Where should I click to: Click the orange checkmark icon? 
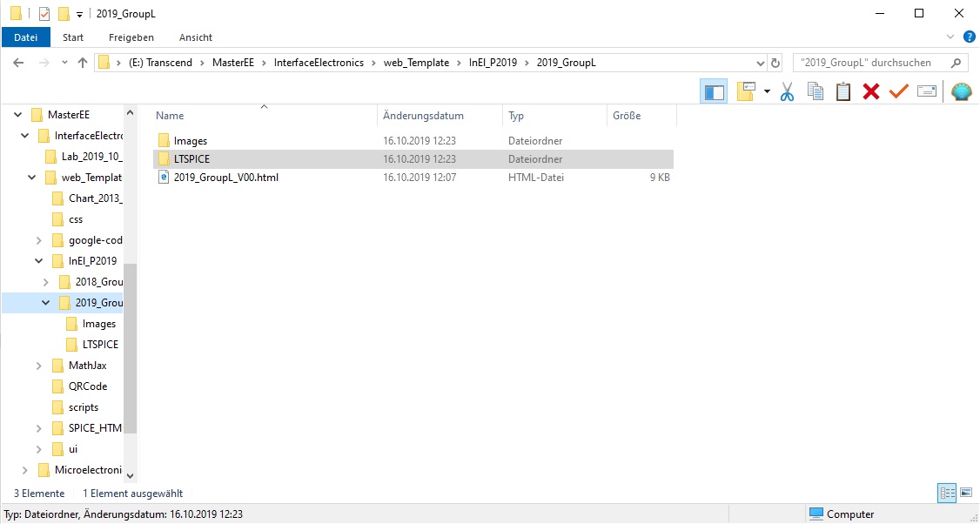899,91
